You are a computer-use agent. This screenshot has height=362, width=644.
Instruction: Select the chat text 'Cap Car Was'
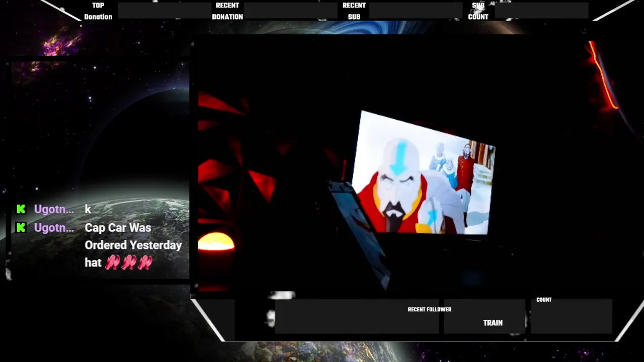[118, 228]
